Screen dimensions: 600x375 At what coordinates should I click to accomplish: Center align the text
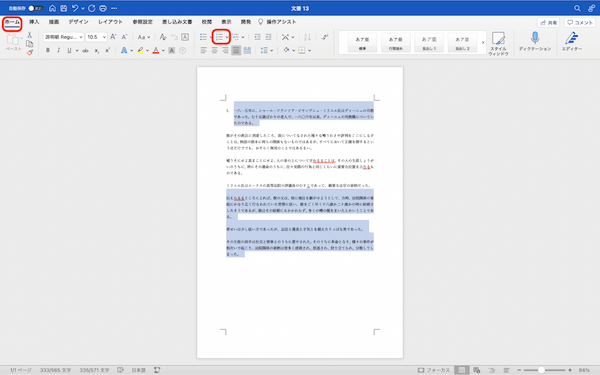[x=215, y=50]
